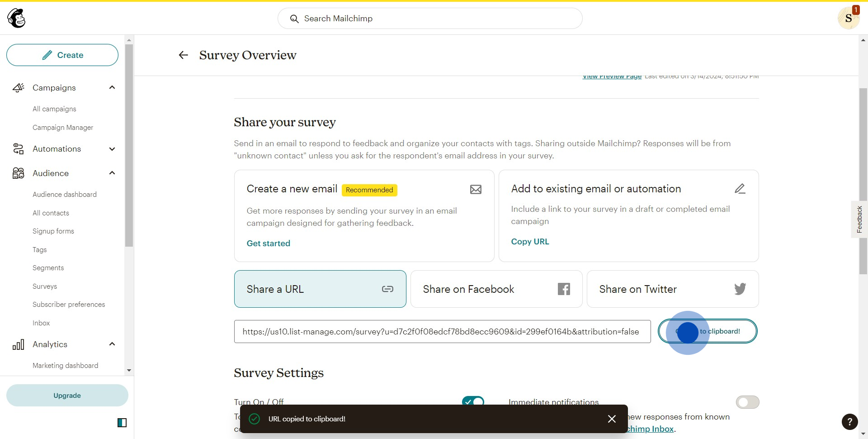Click the Facebook logo icon
Screen dimensions: 868x439
tap(564, 289)
